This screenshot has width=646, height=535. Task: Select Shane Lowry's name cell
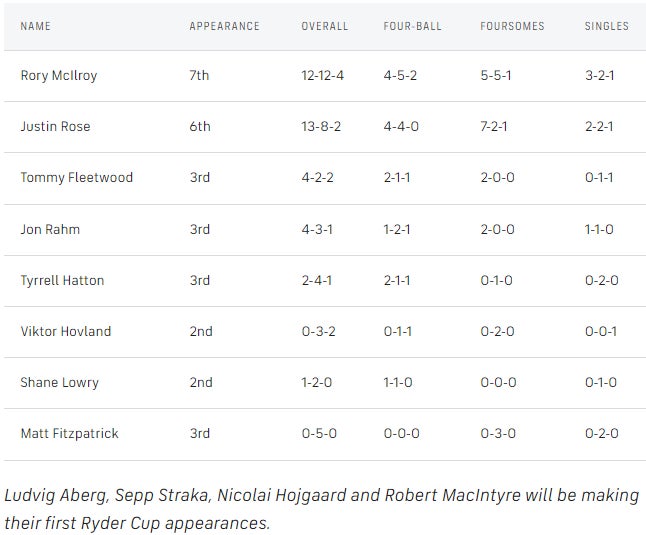60,382
